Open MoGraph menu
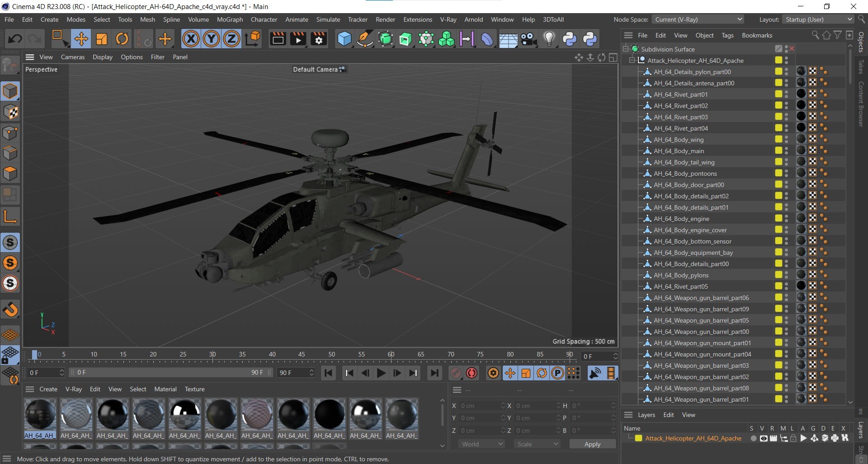This screenshot has height=464, width=868. click(x=230, y=19)
